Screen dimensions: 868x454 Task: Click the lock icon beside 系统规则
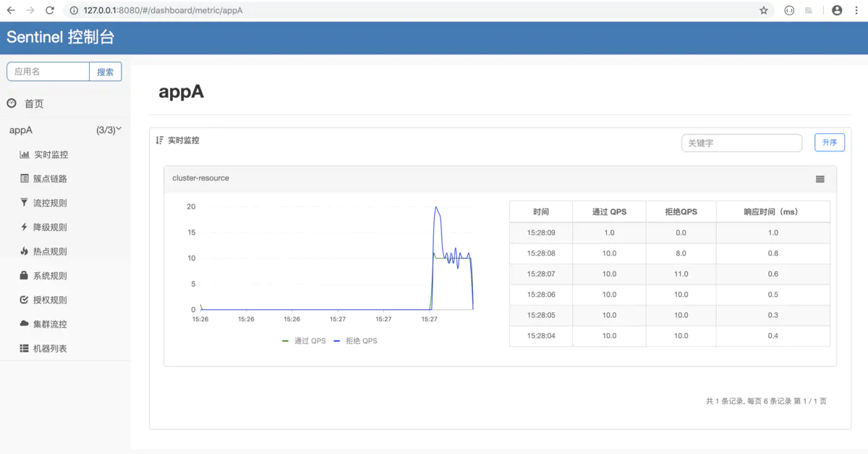point(25,275)
